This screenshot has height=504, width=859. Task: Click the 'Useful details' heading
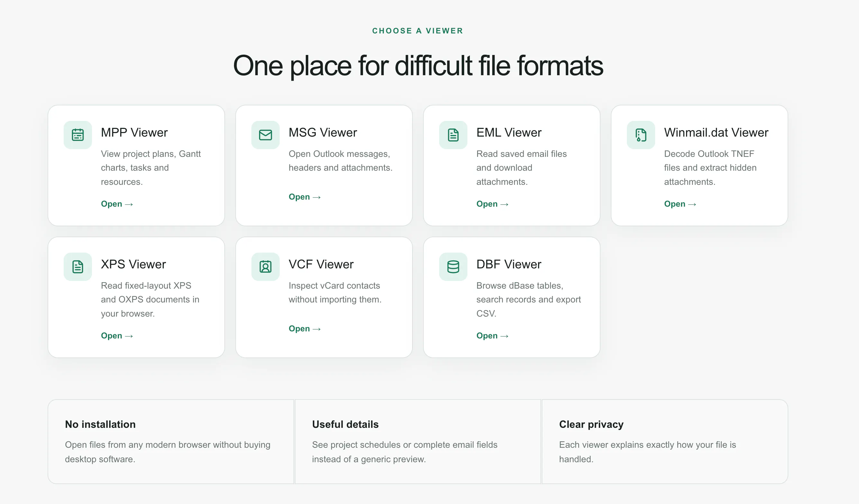345,424
